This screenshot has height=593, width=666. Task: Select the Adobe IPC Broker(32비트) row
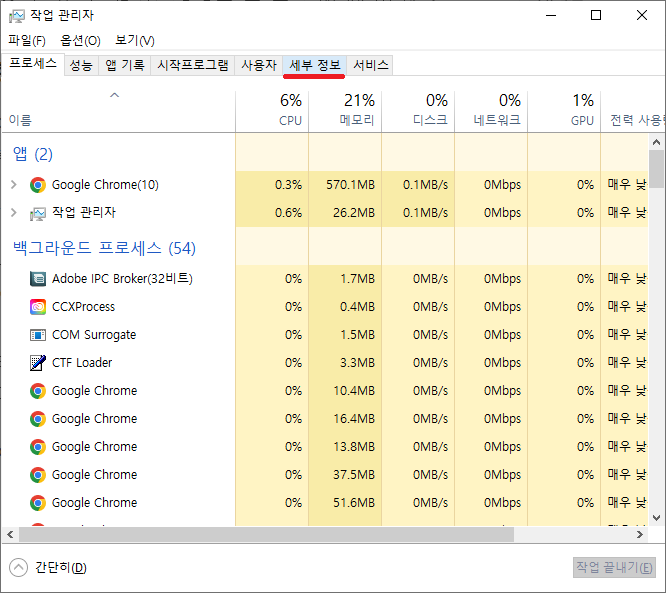pos(325,279)
